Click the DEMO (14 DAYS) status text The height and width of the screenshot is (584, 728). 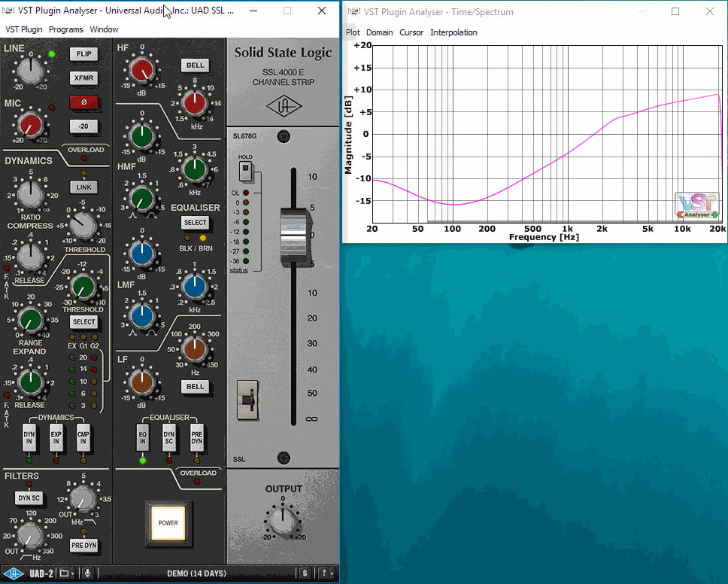196,573
